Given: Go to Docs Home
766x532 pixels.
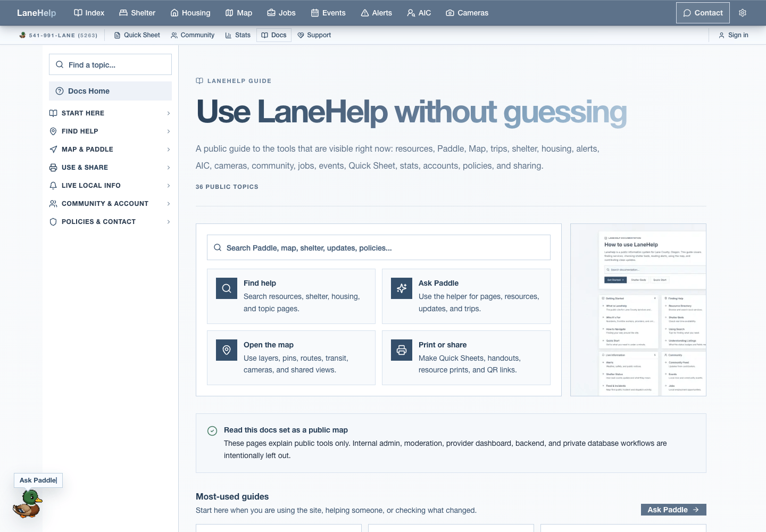Looking at the screenshot, I should tap(110, 91).
